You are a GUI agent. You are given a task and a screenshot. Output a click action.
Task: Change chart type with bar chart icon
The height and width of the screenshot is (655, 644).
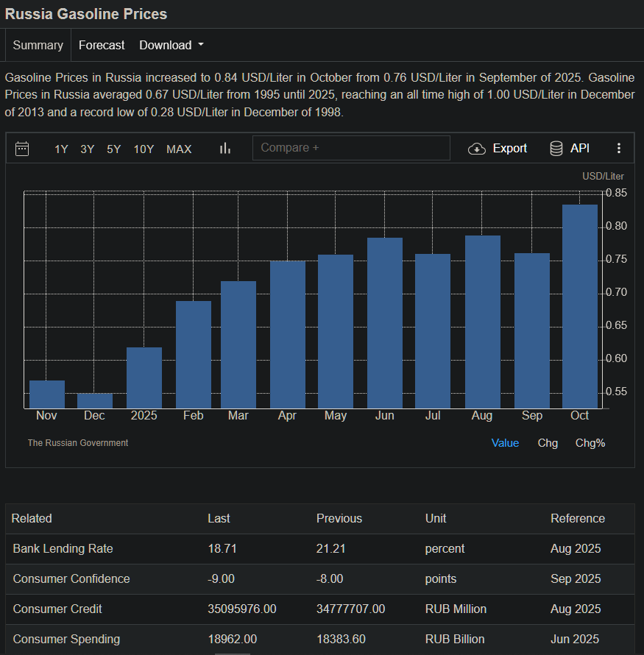point(225,148)
